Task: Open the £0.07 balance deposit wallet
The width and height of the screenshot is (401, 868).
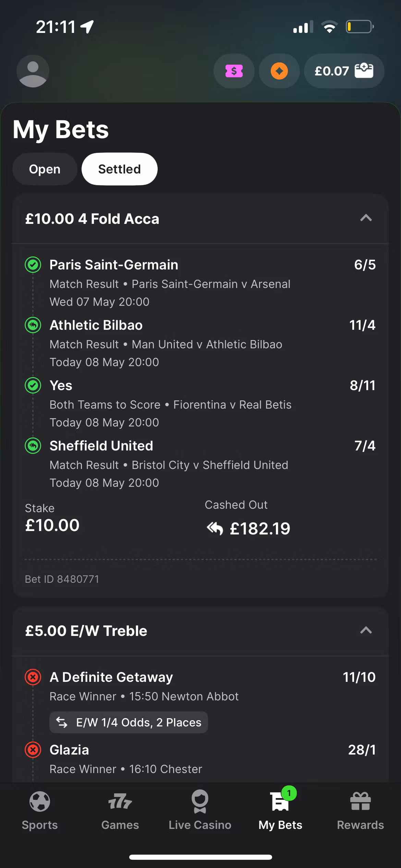Action: pyautogui.click(x=344, y=71)
